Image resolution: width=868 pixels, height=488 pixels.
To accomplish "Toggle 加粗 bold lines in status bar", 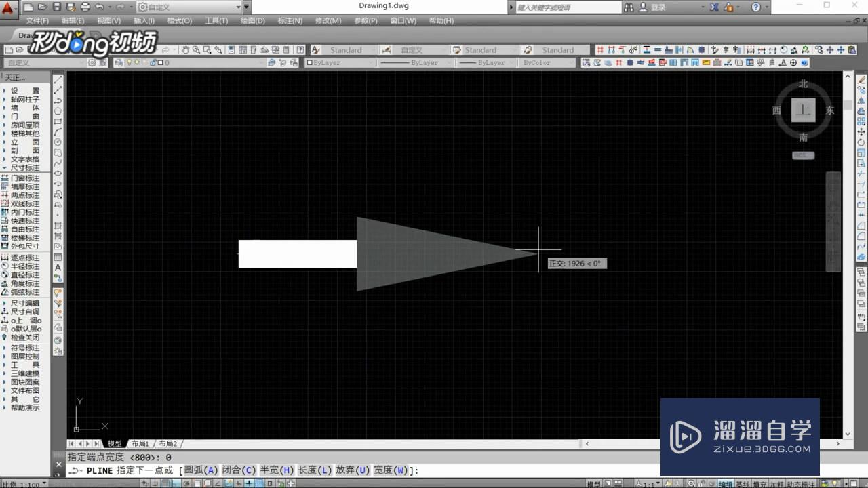I will point(776,484).
